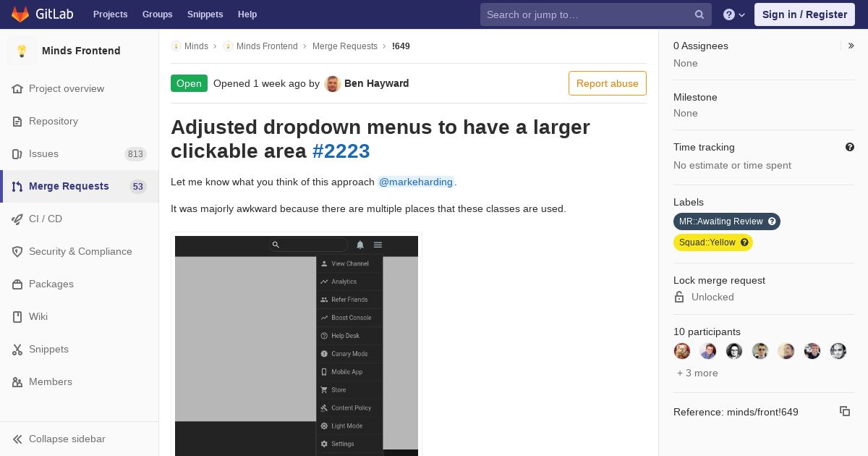Click the Packages icon in sidebar

(x=17, y=284)
